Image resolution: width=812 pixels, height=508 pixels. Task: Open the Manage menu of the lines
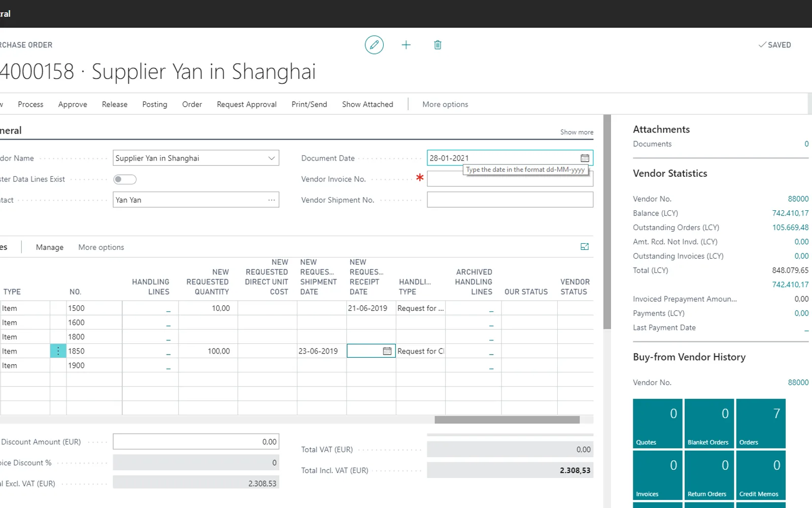tap(50, 247)
